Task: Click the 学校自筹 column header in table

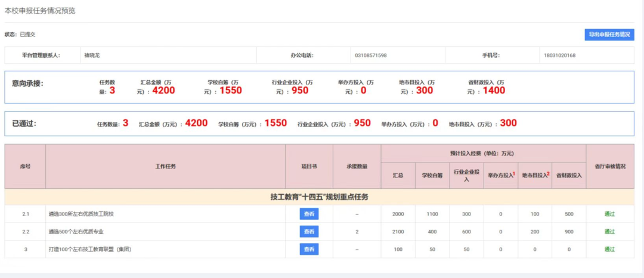Action: point(432,176)
